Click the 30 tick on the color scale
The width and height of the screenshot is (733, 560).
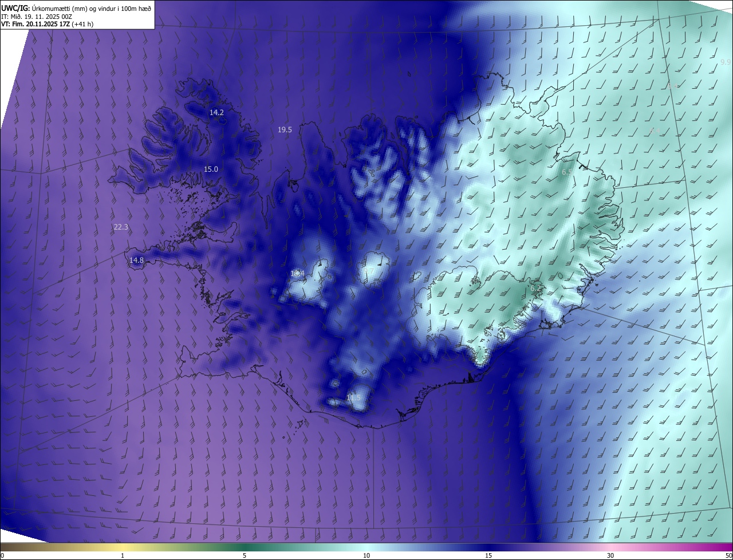(x=610, y=555)
